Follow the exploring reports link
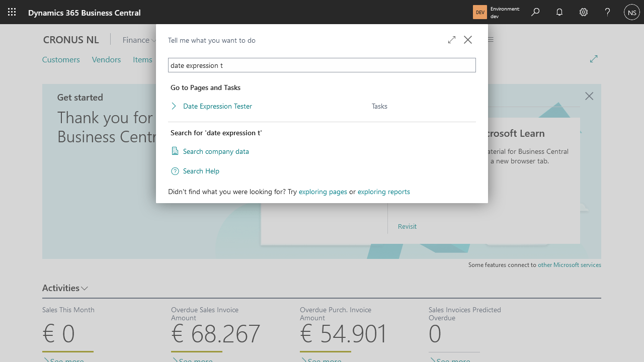The width and height of the screenshot is (644, 362). [384, 192]
